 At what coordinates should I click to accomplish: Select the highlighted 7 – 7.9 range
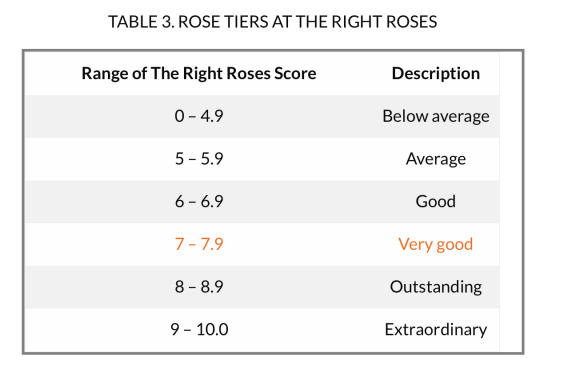[x=199, y=244]
